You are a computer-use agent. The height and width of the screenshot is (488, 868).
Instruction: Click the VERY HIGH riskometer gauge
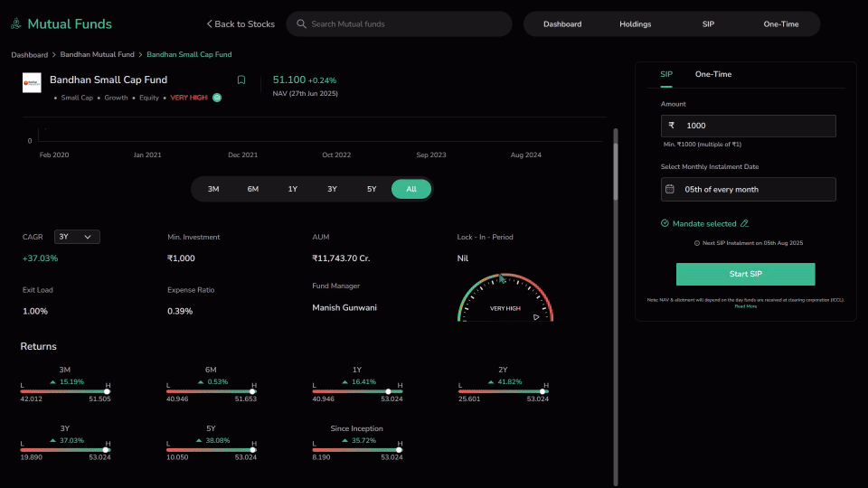pos(505,297)
